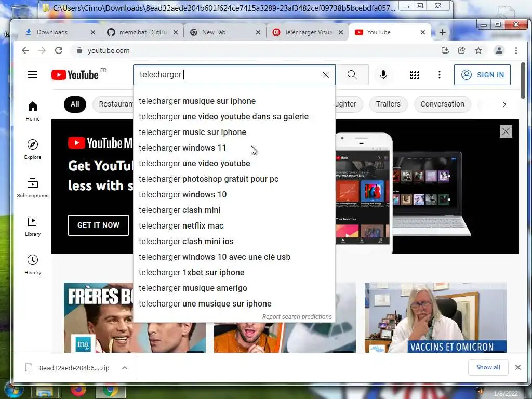Open Explore in the sidebar
The height and width of the screenshot is (399, 532).
[33, 149]
